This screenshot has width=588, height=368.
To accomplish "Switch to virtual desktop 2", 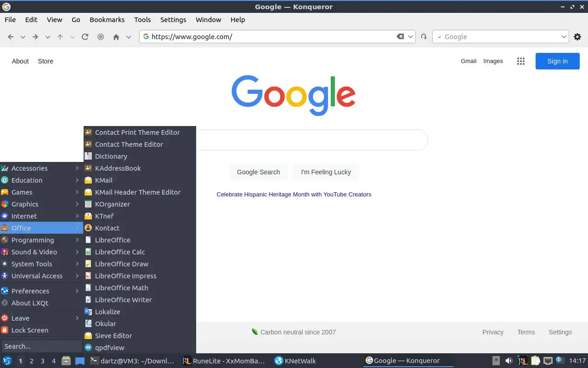I will click(x=31, y=361).
